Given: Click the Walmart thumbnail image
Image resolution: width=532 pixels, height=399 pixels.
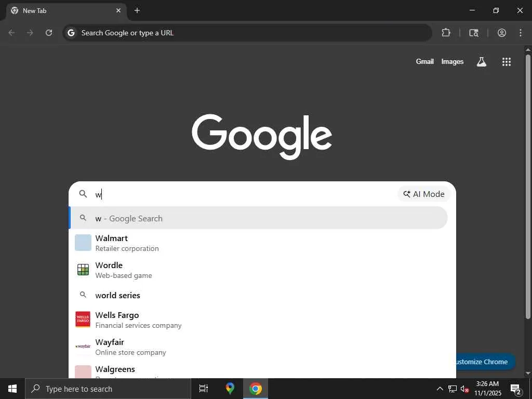Looking at the screenshot, I should (x=83, y=243).
